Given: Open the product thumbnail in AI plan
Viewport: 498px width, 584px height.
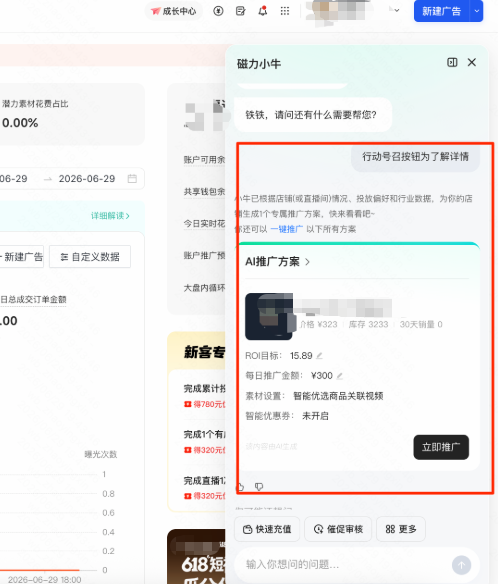Looking at the screenshot, I should pyautogui.click(x=269, y=316).
